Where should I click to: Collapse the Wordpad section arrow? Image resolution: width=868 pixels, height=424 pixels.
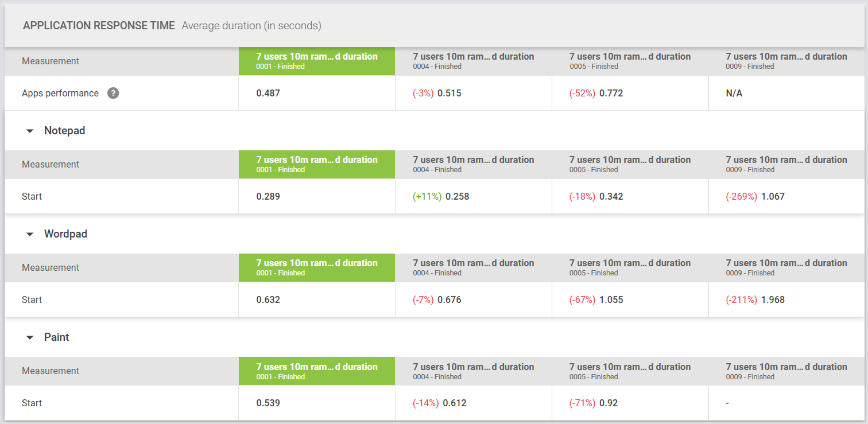coord(30,234)
